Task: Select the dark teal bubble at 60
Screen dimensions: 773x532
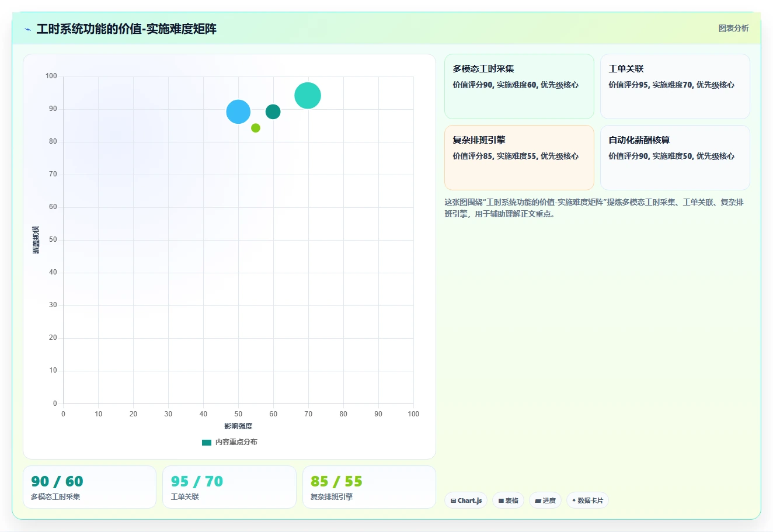Action: pyautogui.click(x=273, y=112)
